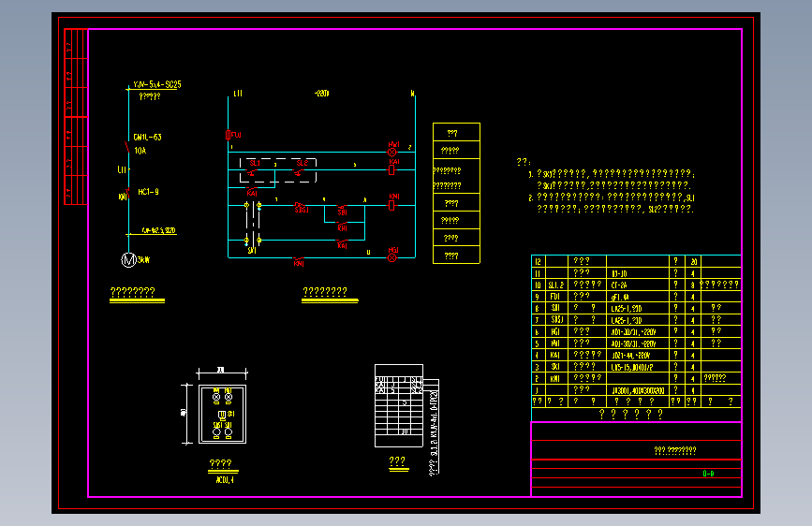Click the YJV-5x4-SC25 cable label
Screen dimensions: 812x526
pyautogui.click(x=157, y=84)
